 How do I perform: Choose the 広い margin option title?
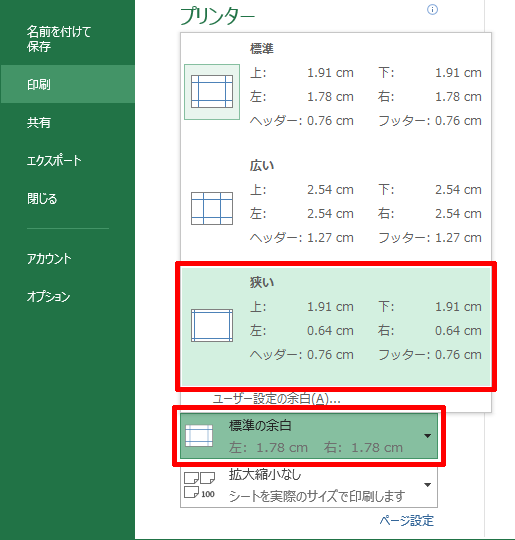(262, 166)
